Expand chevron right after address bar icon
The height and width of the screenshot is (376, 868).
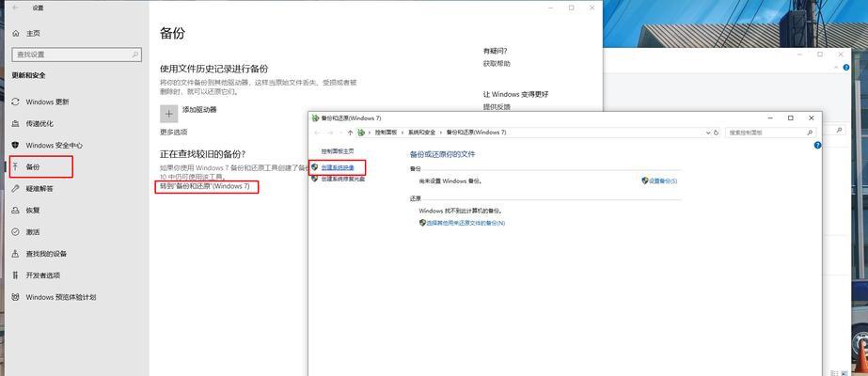(x=370, y=133)
